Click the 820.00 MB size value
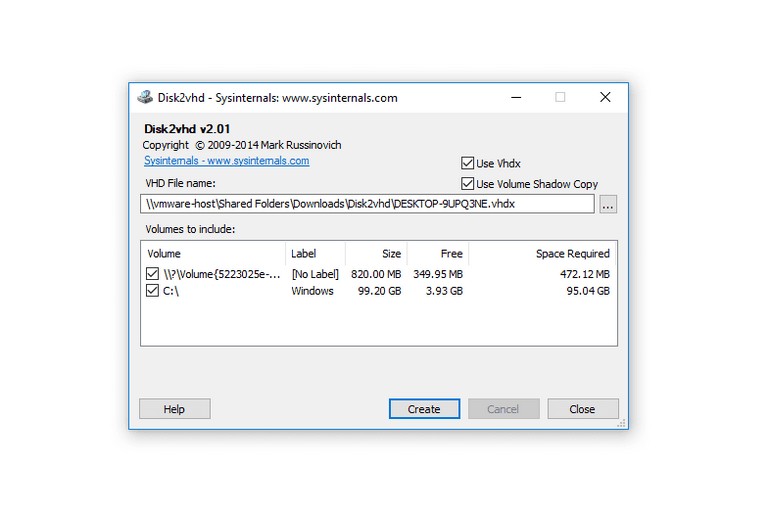770x513 pixels. [x=376, y=274]
